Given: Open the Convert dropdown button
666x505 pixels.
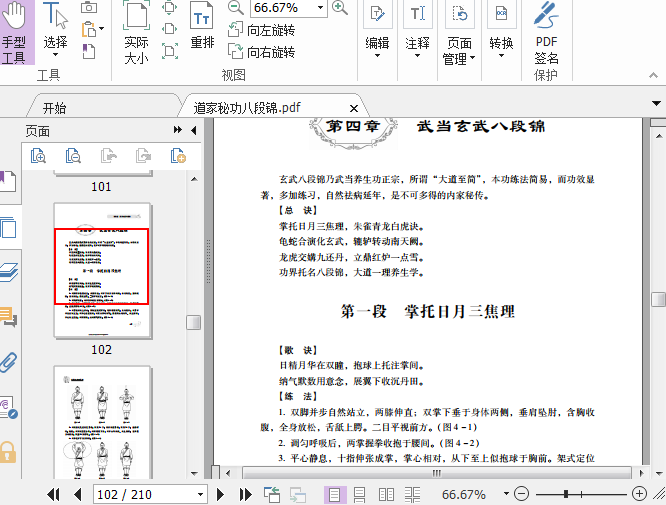Looking at the screenshot, I should (x=501, y=30).
